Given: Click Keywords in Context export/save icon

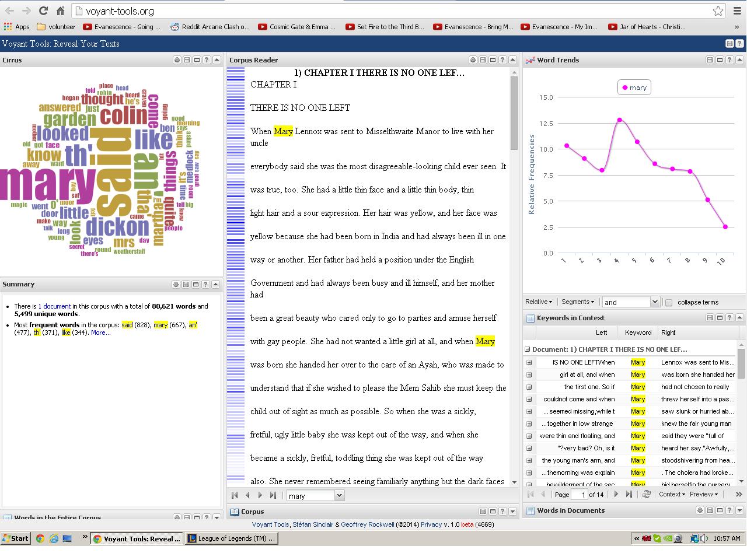Looking at the screenshot, I should click(x=710, y=318).
